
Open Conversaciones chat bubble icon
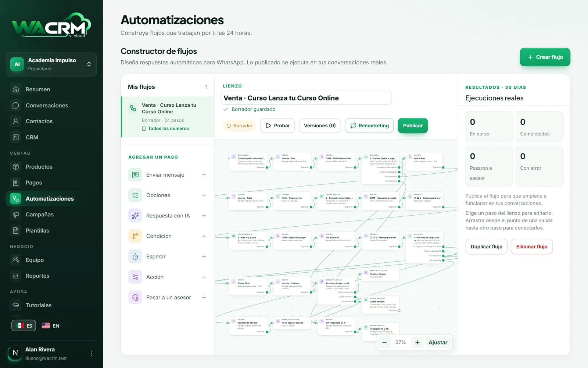(x=16, y=105)
